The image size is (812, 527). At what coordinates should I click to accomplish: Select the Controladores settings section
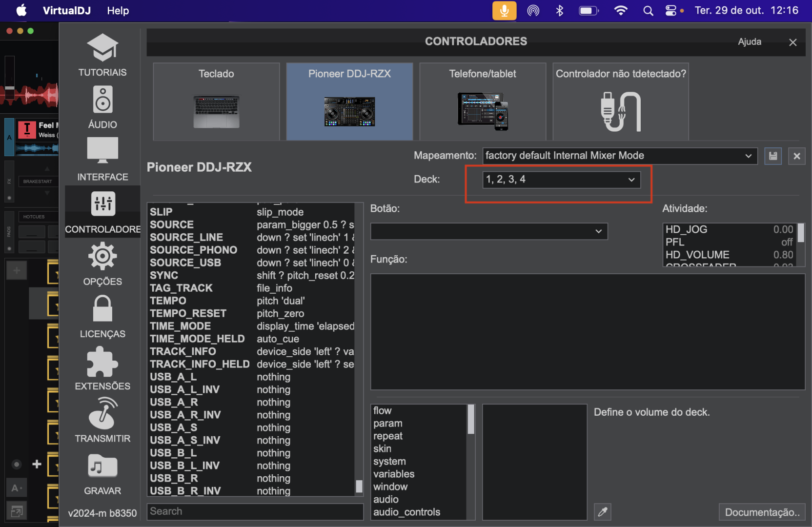click(x=102, y=212)
